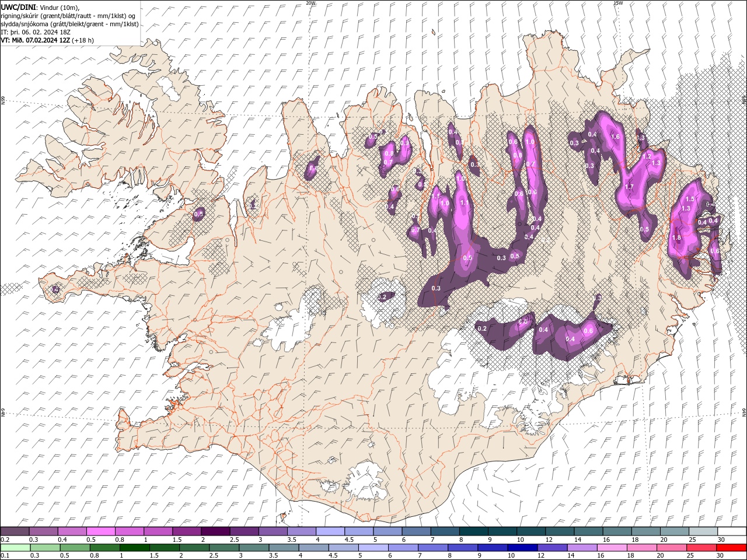
Task: Pick the white snow swatch starting at 30
Action: tap(732, 531)
